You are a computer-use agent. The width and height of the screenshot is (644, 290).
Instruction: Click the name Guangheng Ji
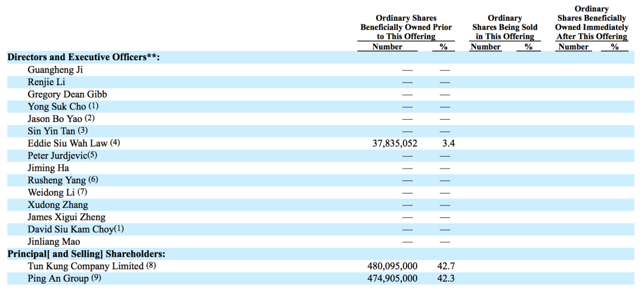click(55, 70)
